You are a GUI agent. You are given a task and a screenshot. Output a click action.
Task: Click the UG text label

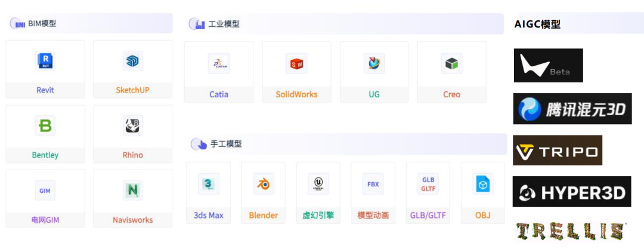pos(374,94)
